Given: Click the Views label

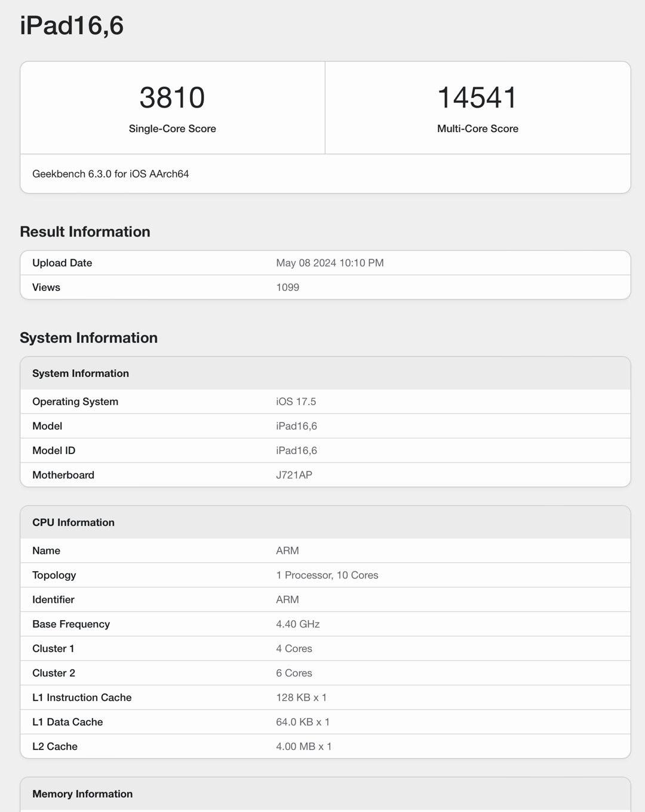Looking at the screenshot, I should (x=46, y=287).
